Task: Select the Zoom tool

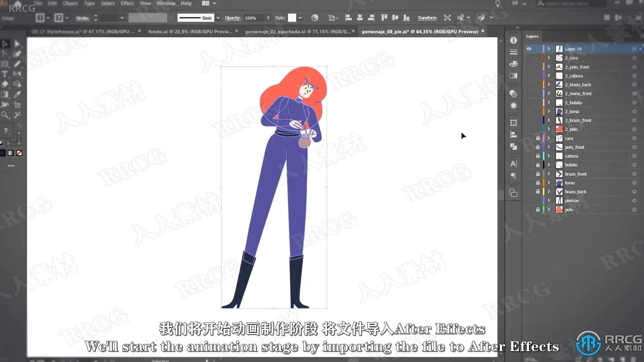Action: point(5,115)
